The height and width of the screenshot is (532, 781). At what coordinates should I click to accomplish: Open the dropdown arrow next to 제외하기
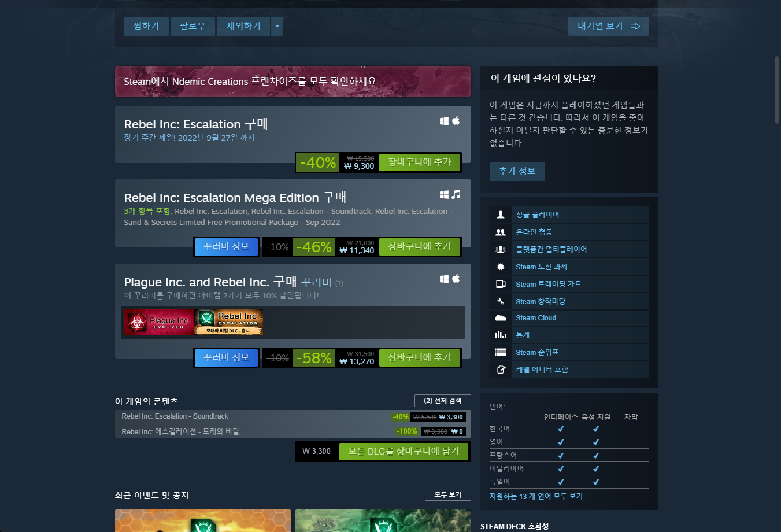(277, 27)
